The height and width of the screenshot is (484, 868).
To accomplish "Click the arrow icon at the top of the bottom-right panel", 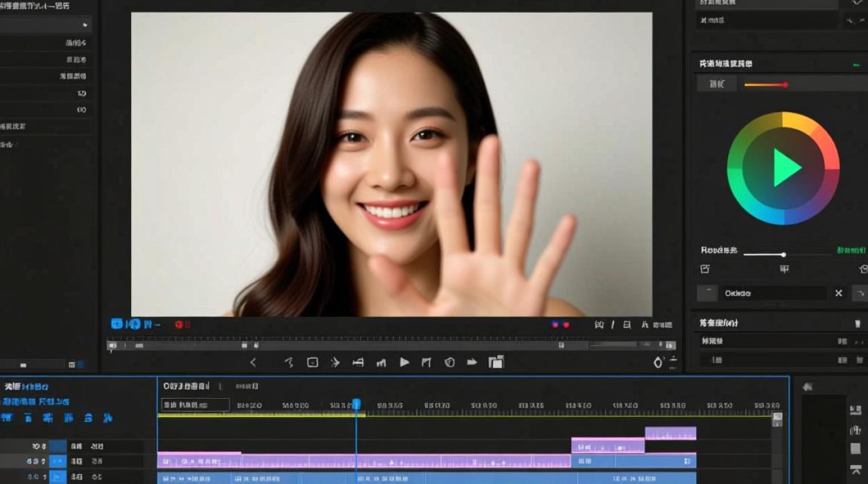I will point(807,387).
